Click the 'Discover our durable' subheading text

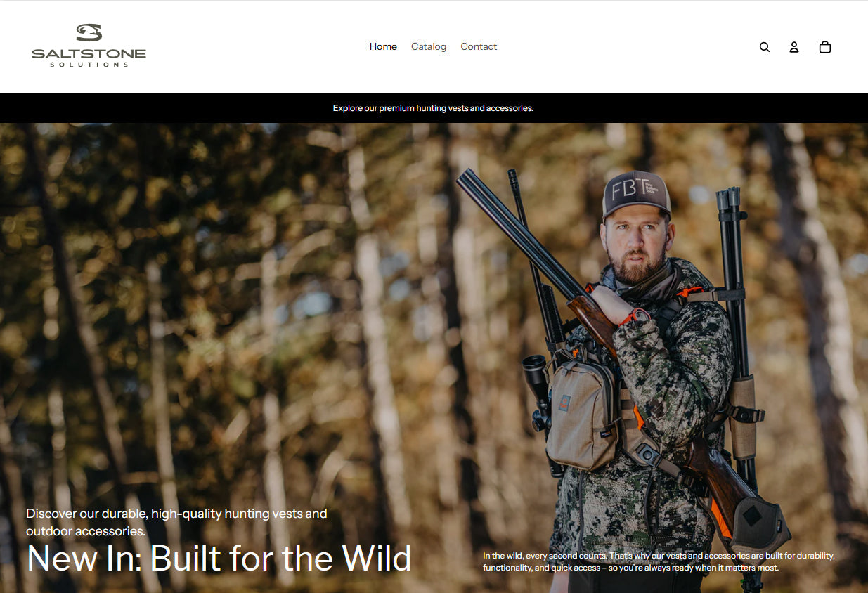pos(176,522)
